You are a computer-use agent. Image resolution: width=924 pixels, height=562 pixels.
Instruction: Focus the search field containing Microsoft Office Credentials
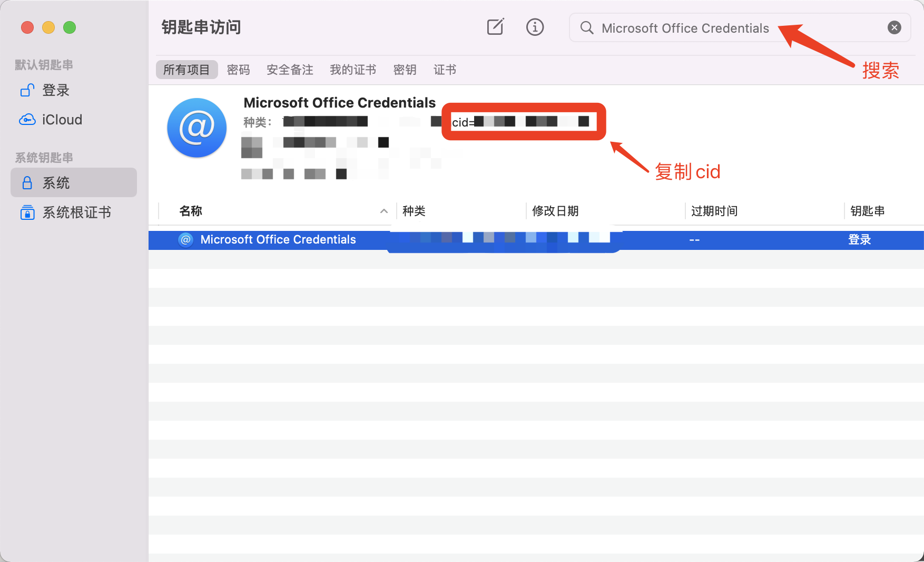click(740, 27)
